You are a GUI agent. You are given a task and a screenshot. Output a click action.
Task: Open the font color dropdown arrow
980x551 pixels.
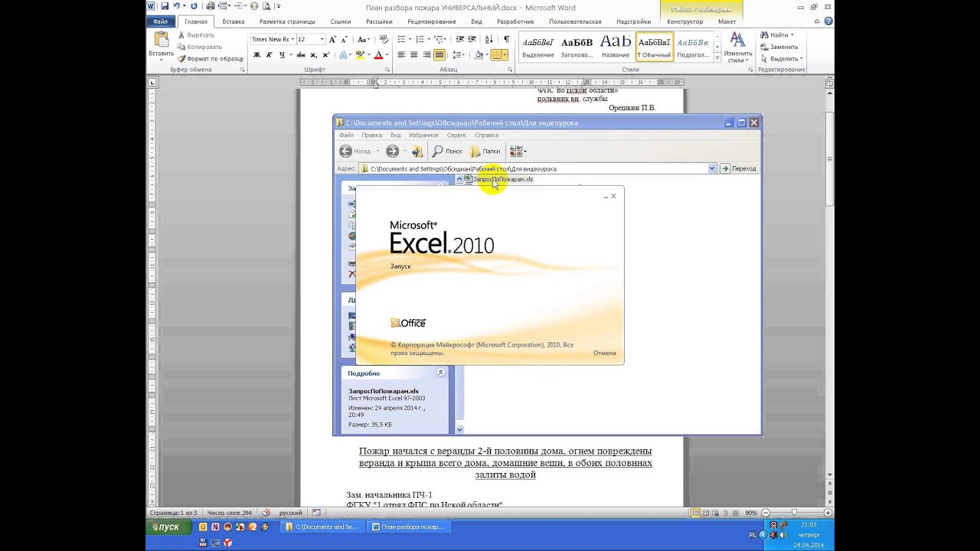[x=388, y=55]
